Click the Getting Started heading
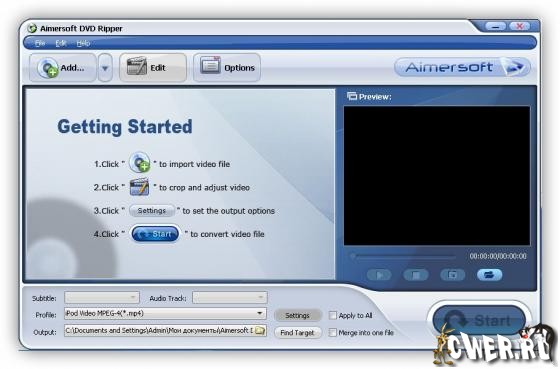 pyautogui.click(x=125, y=126)
